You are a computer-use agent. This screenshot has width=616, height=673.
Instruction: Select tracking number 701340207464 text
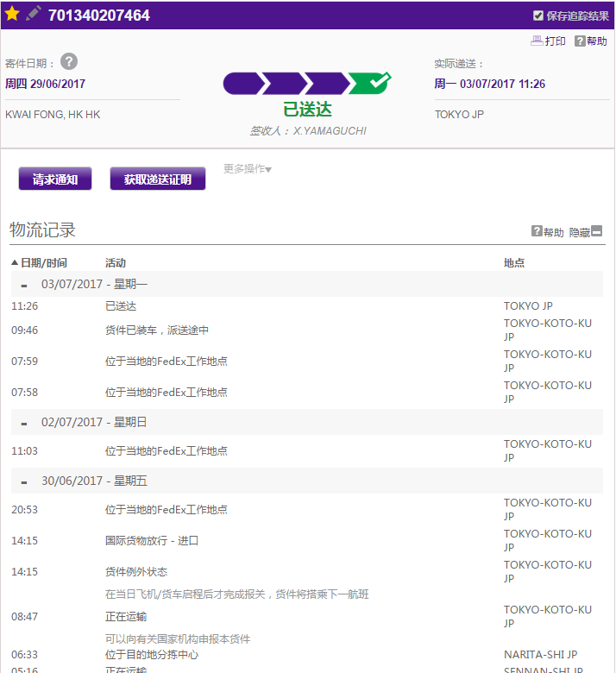pyautogui.click(x=98, y=16)
